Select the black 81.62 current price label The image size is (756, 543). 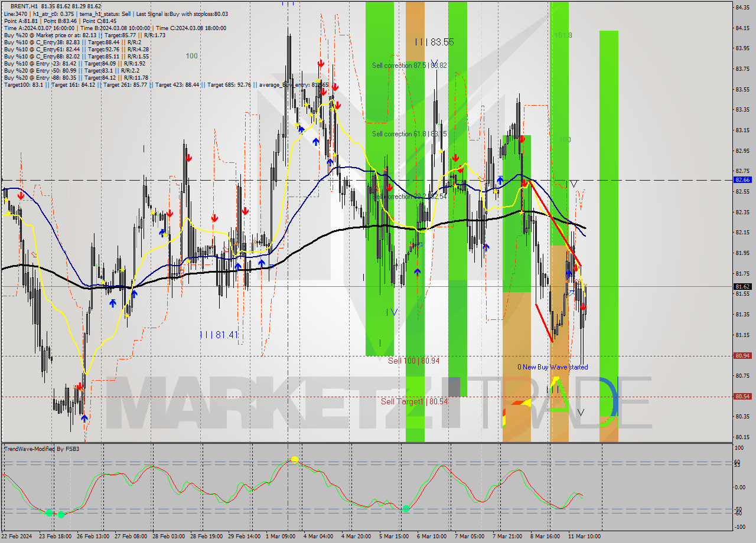coord(742,286)
